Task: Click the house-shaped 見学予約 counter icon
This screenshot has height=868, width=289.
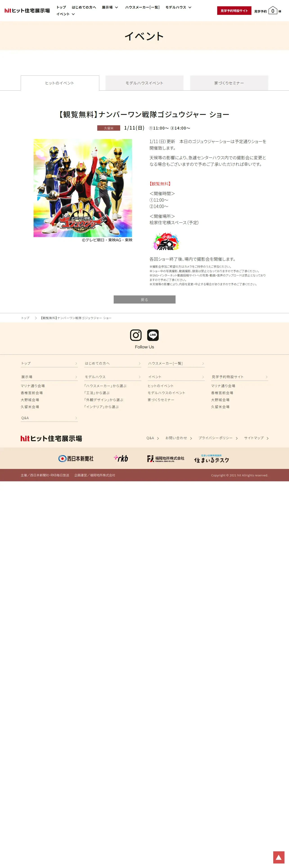Action: pyautogui.click(x=273, y=10)
